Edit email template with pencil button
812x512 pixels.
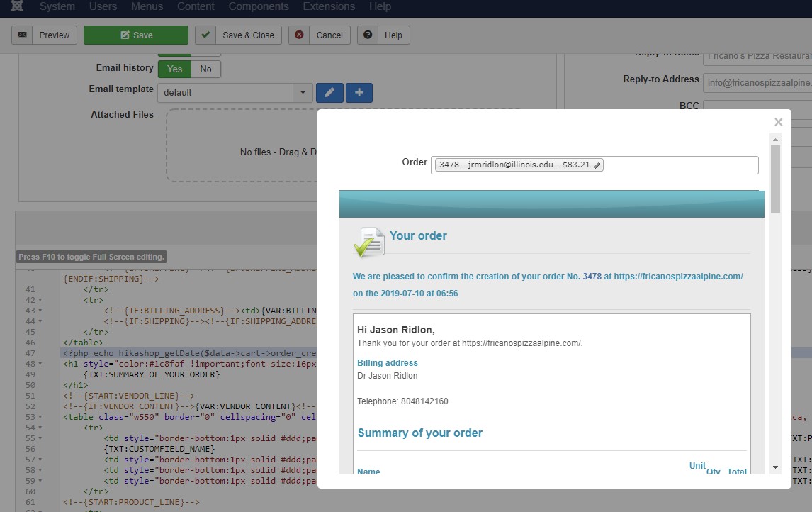[329, 93]
